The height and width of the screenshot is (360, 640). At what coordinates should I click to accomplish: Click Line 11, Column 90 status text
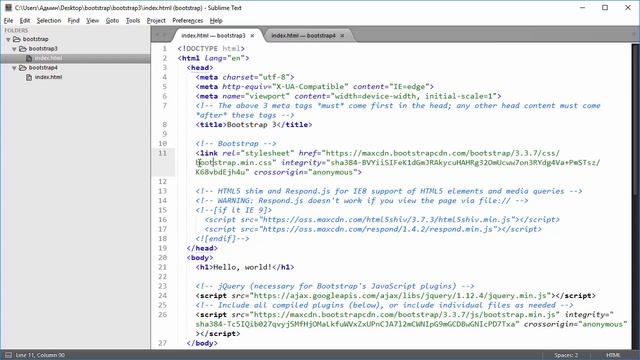(x=40, y=355)
